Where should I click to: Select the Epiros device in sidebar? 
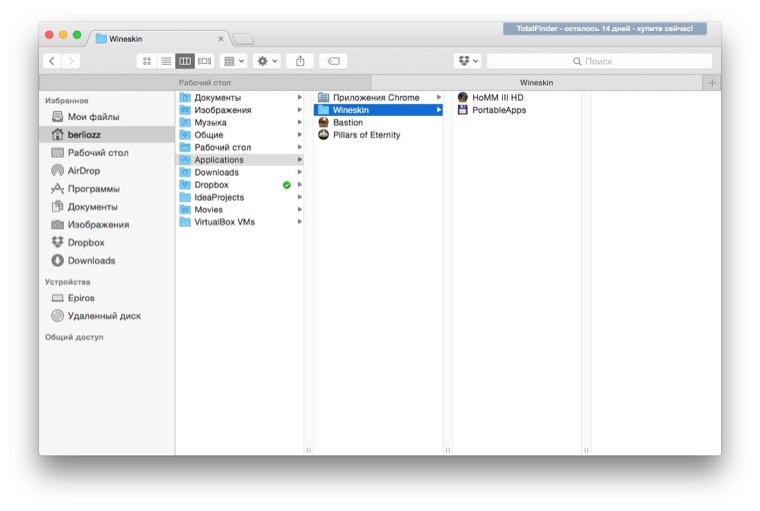point(107,298)
